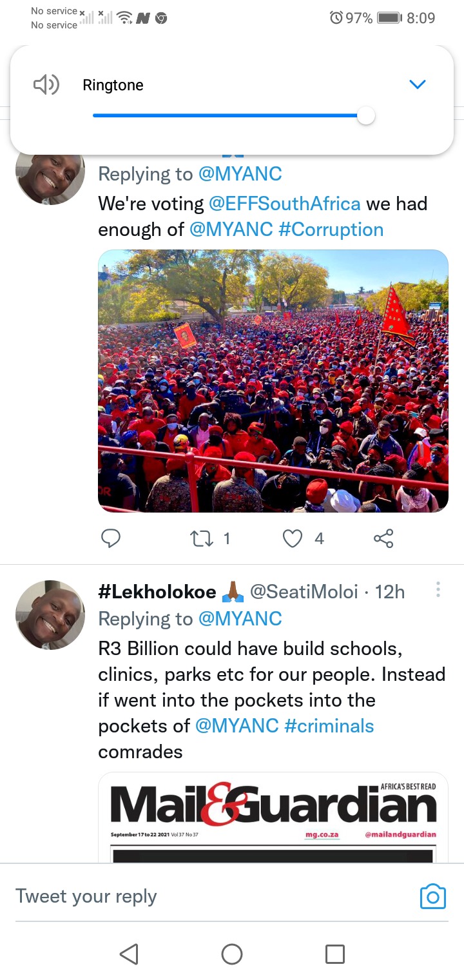Expand volume panel with chevron arrow
Viewport: 464px width, 980px height.
(418, 84)
